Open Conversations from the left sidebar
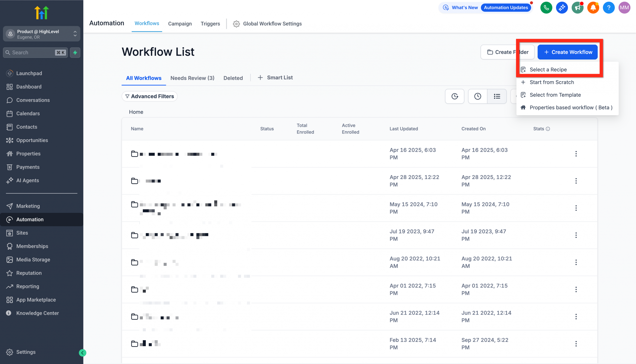636x364 pixels. [33, 100]
